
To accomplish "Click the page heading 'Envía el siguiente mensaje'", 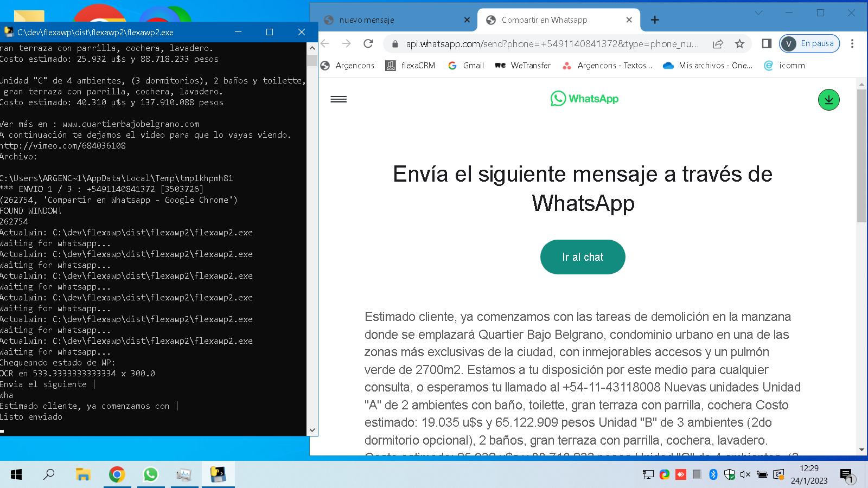I will (x=583, y=188).
